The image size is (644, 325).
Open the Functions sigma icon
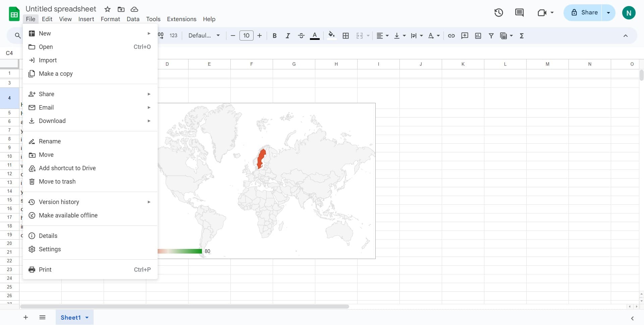(522, 36)
